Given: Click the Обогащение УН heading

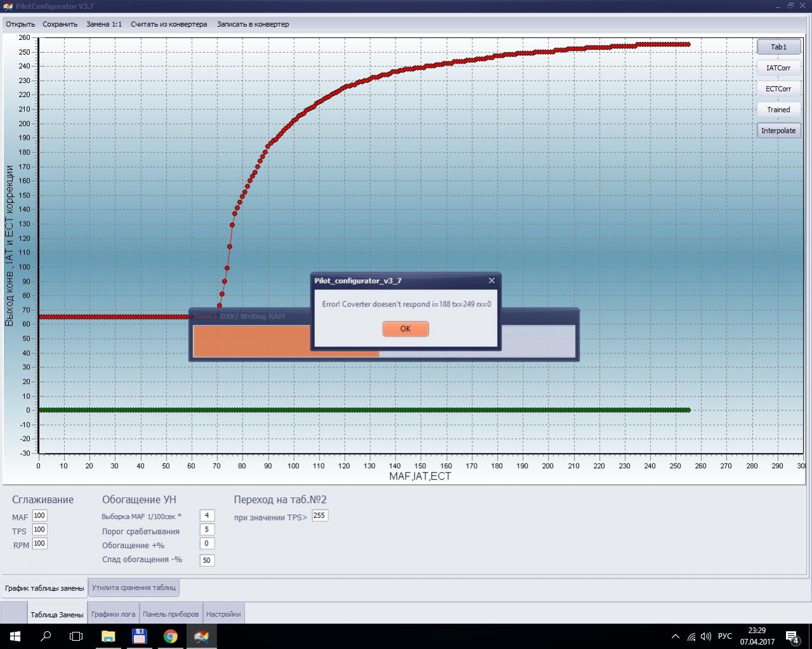Looking at the screenshot, I should coord(139,499).
